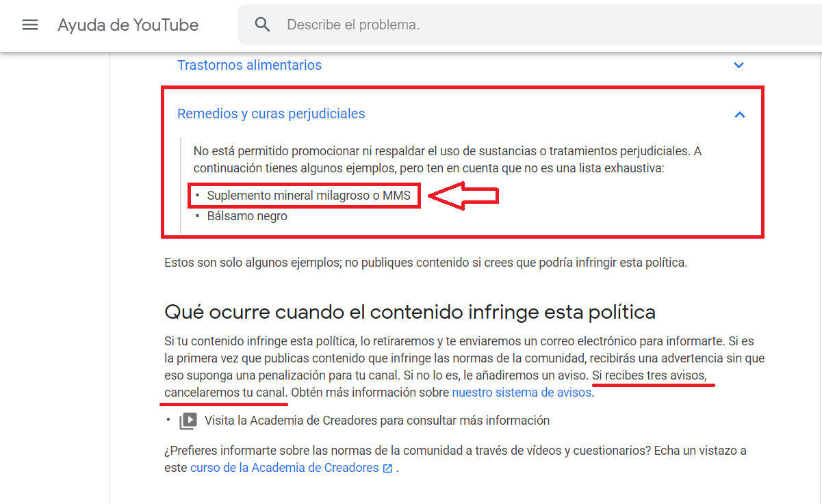Click the Trastornos alimentarios section title

tap(249, 65)
